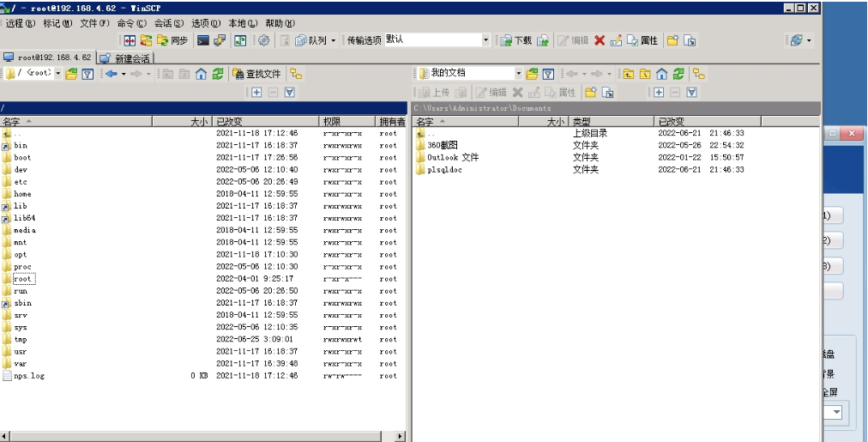This screenshot has height=442, width=868.
Task: Click the rename pencil icon in main toolbar
Action: pos(616,40)
